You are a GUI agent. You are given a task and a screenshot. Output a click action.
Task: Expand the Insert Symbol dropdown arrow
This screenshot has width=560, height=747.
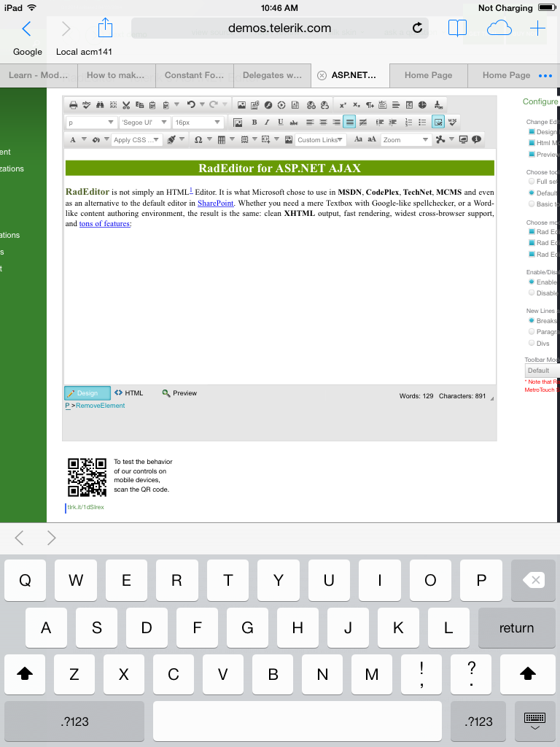click(209, 139)
